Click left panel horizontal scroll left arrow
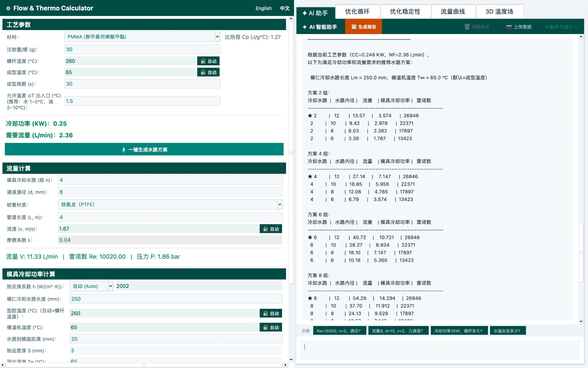The height and width of the screenshot is (368, 588). (2, 365)
